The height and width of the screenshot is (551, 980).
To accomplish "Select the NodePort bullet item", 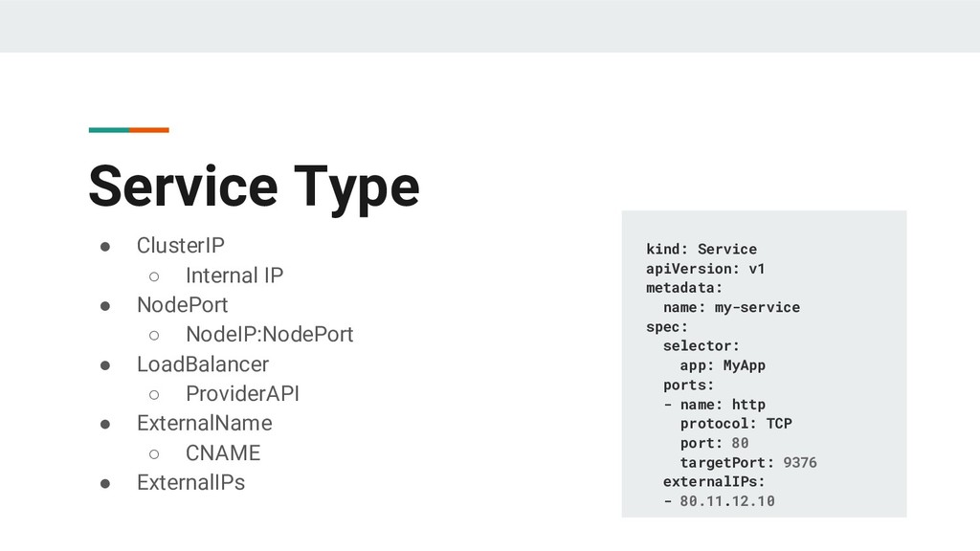I will [x=183, y=305].
